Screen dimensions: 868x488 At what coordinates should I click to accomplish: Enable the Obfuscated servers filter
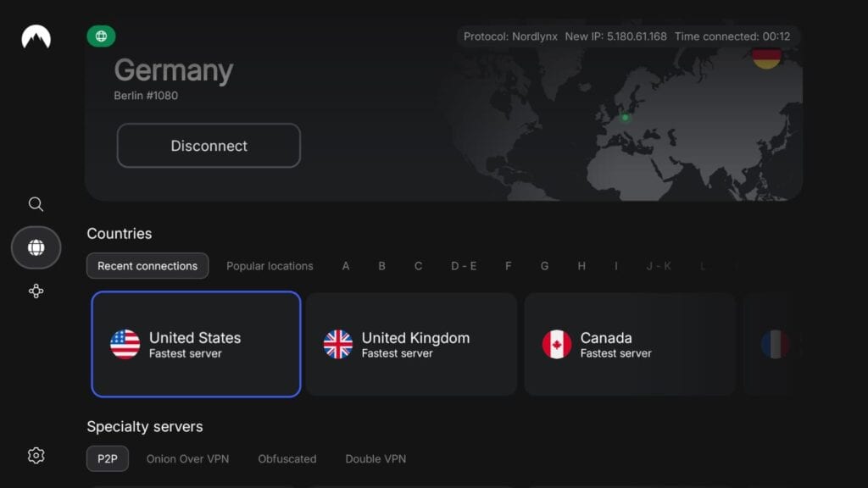click(287, 458)
